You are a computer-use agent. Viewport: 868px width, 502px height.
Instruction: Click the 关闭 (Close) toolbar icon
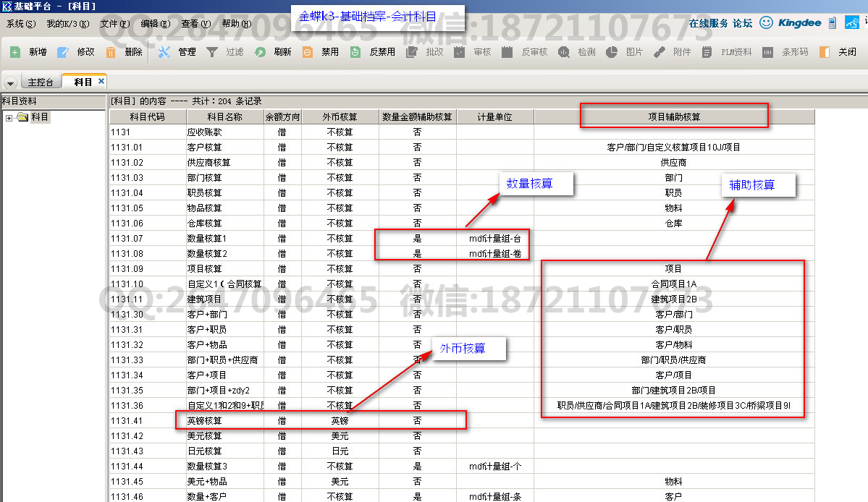coord(825,52)
